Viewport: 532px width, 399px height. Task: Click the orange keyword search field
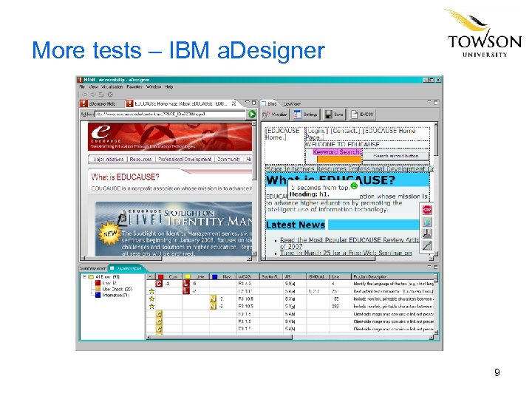pyautogui.click(x=339, y=159)
